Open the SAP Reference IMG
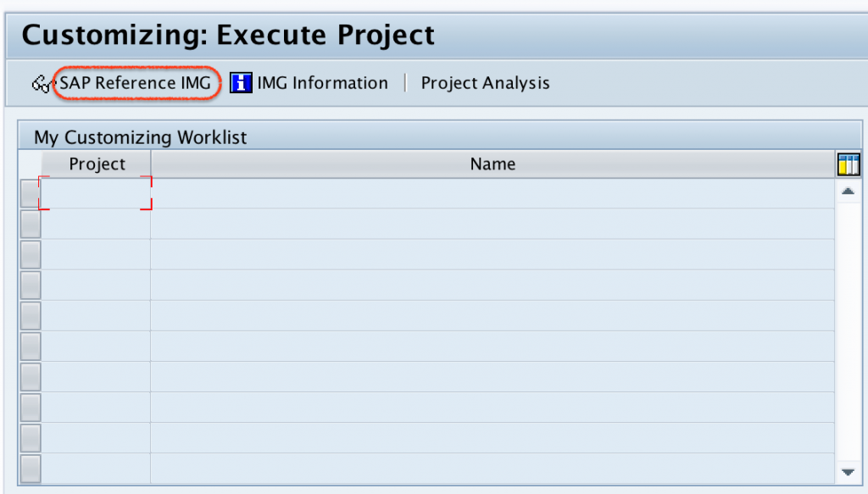Screen dimensions: 868x494 (x=137, y=83)
